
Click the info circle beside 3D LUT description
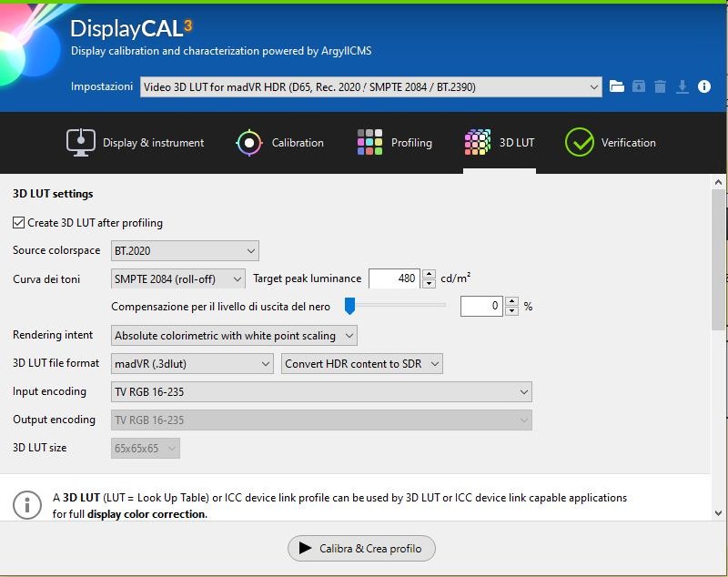[27, 504]
